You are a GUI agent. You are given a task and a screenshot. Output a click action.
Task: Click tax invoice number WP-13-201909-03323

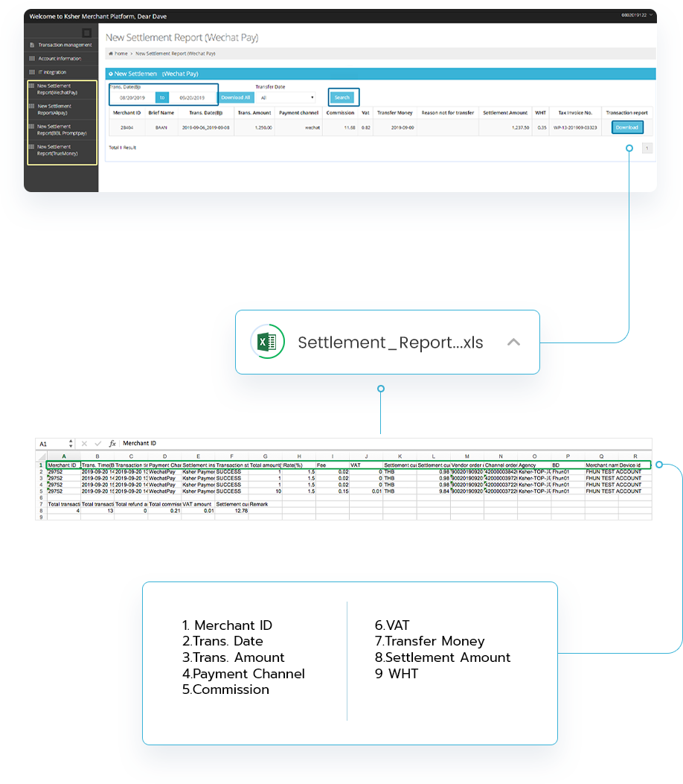tap(575, 128)
